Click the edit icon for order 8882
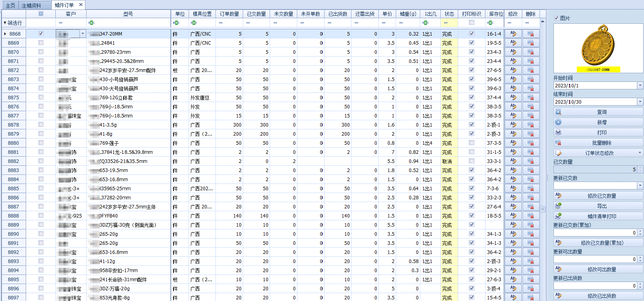Image resolution: width=644 pixels, height=301 pixels. click(x=513, y=161)
